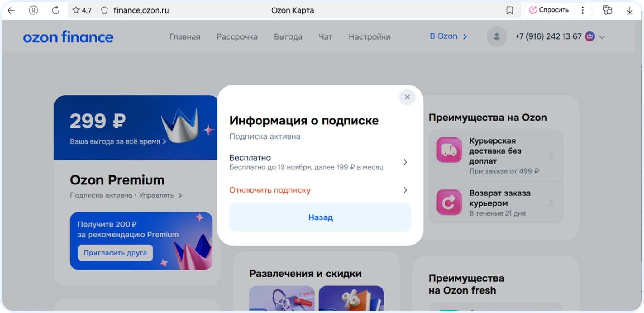Reload the page with the refresh icon
Viewport: 644px width, 313px height.
coord(55,10)
